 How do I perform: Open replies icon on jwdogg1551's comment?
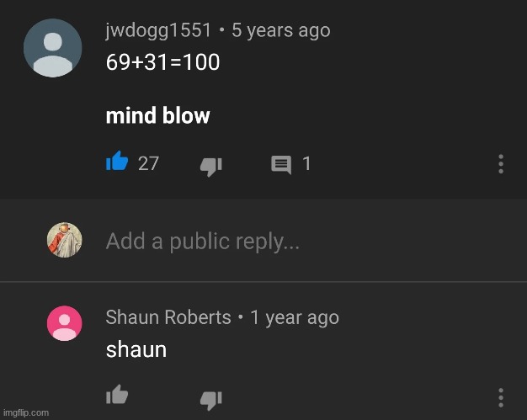coord(281,165)
